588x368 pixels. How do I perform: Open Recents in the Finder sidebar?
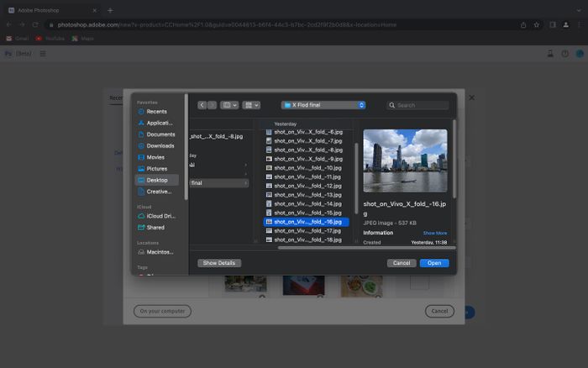pos(156,111)
